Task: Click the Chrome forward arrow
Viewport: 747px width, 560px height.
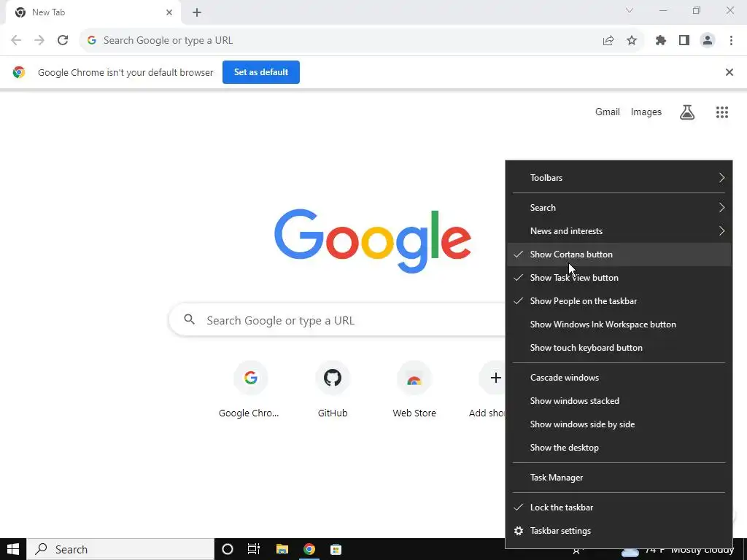Action: point(39,41)
